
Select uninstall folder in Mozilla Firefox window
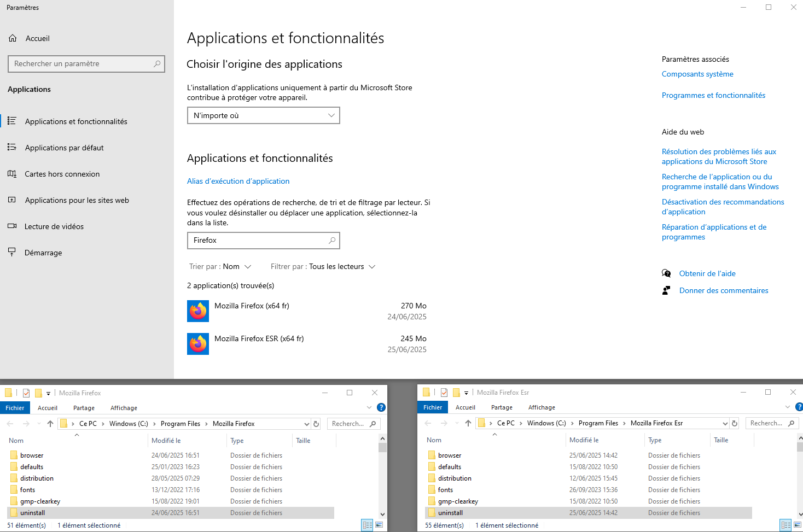pyautogui.click(x=171, y=513)
